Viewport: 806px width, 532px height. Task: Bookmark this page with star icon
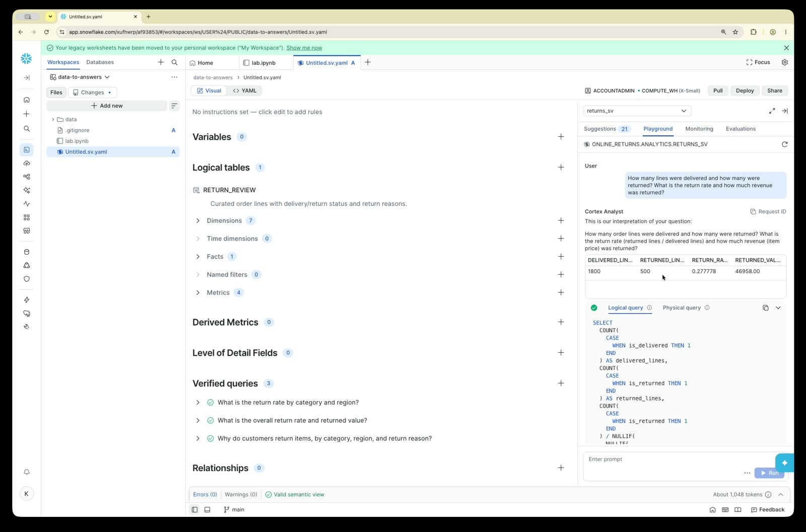click(735, 32)
